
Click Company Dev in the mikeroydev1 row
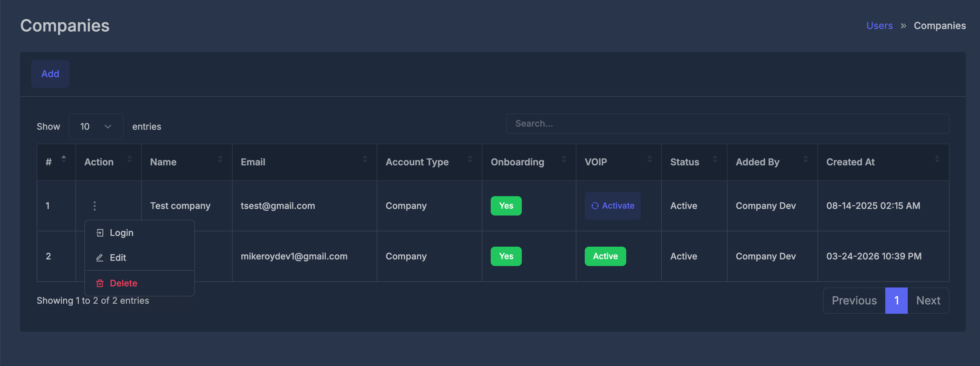pos(766,256)
